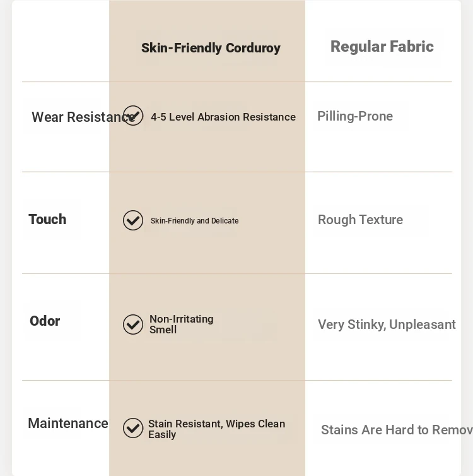Click the Rough Texture cell
Screen dimensions: 473x476
pos(360,220)
